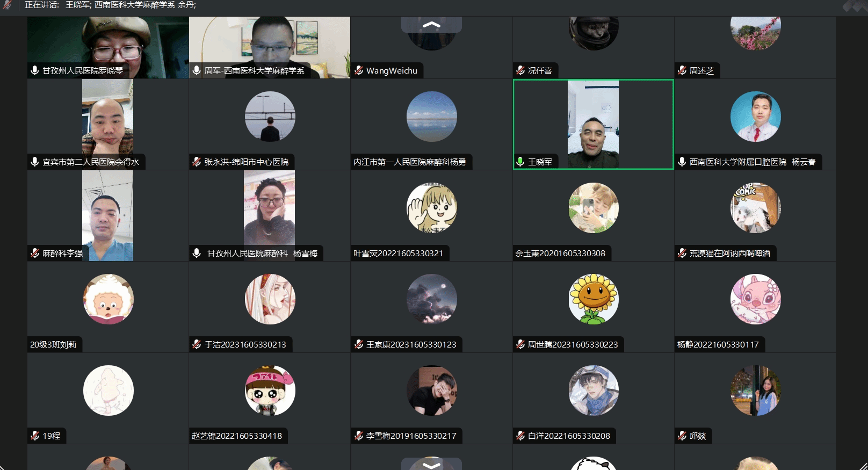
Task: Click muted mic icon beside 张永洪-绵阳市中心医院
Action: (x=197, y=162)
